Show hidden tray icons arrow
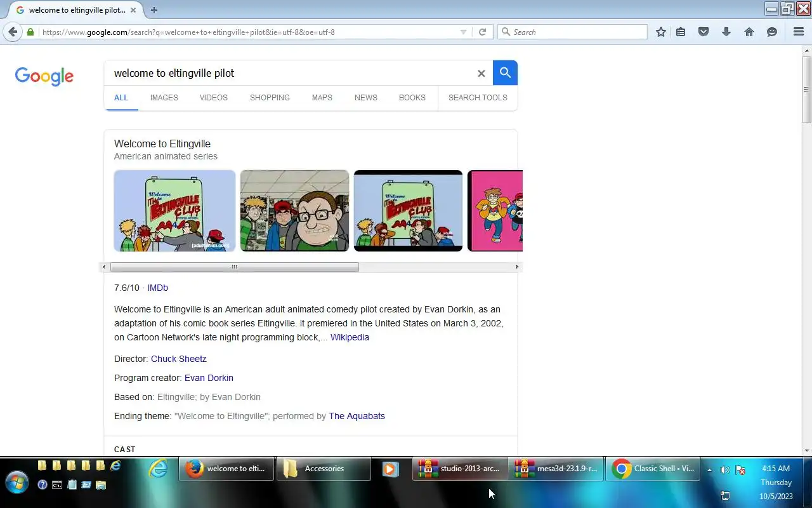 point(709,470)
